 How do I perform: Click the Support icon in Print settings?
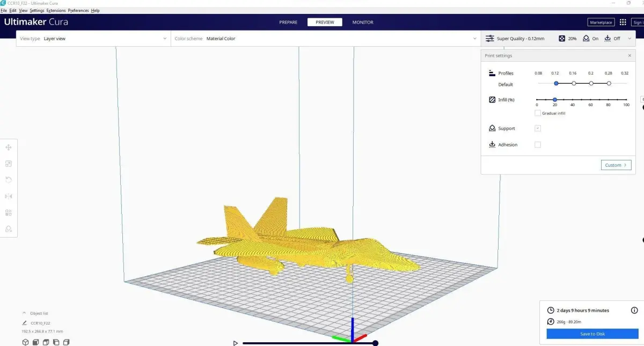(x=492, y=128)
